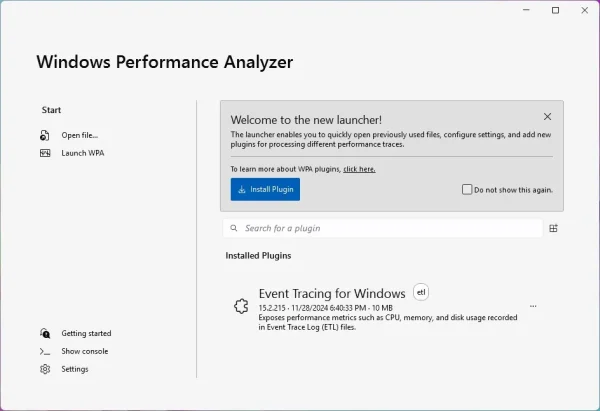Image resolution: width=600 pixels, height=411 pixels.
Task: Open the Getting started entry
Action: click(x=86, y=333)
